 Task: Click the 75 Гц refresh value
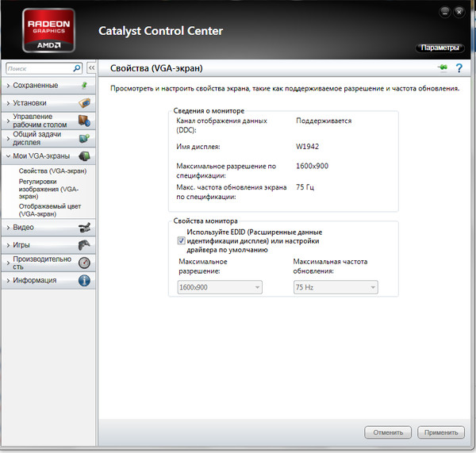(305, 187)
